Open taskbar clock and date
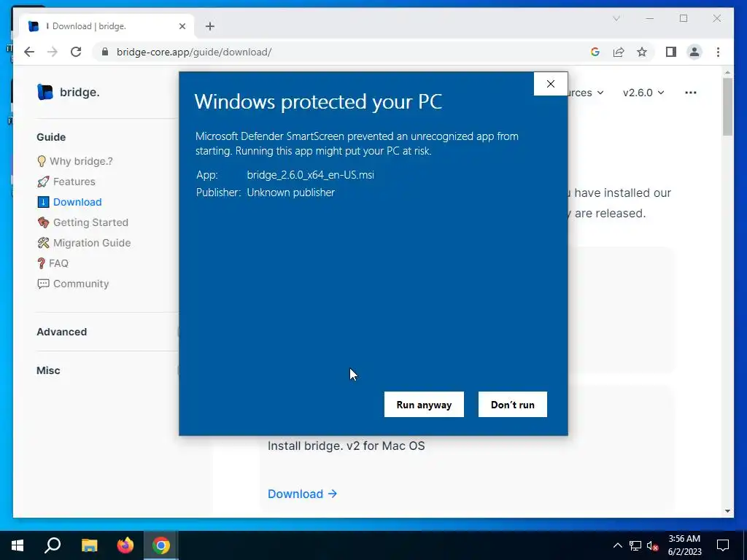Viewport: 747px width, 560px height. click(x=684, y=545)
